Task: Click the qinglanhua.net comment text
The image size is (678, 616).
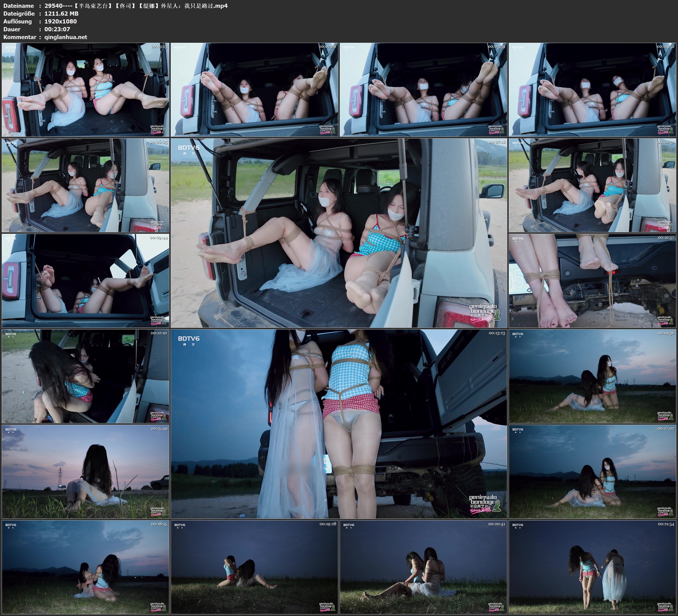Action: point(66,37)
